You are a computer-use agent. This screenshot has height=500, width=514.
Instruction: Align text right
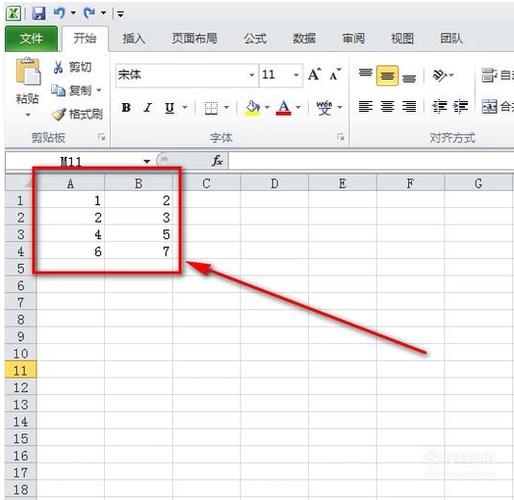click(409, 107)
